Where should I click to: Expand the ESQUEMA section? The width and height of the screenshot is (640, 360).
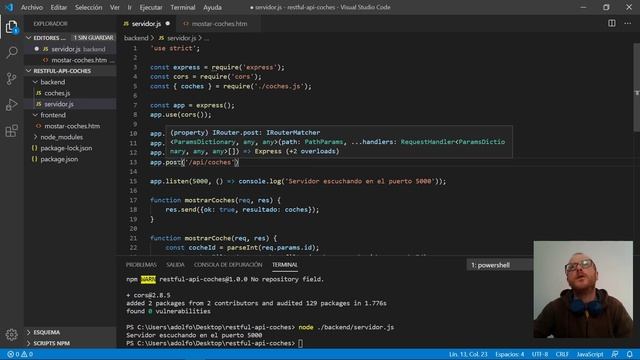click(29, 332)
